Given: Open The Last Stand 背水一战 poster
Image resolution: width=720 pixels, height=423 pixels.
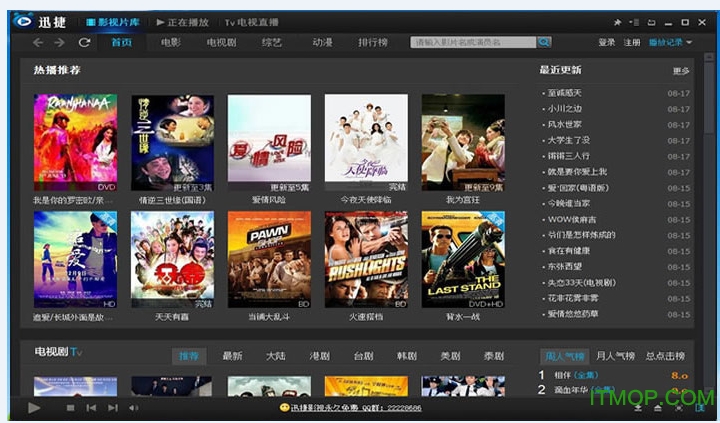Looking at the screenshot, I should (463, 259).
